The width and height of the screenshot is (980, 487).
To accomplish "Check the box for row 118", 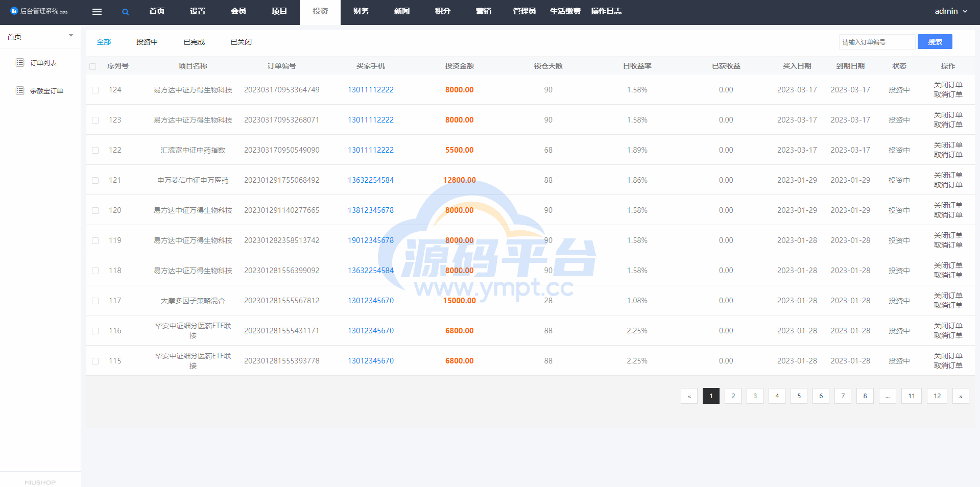I will 95,271.
